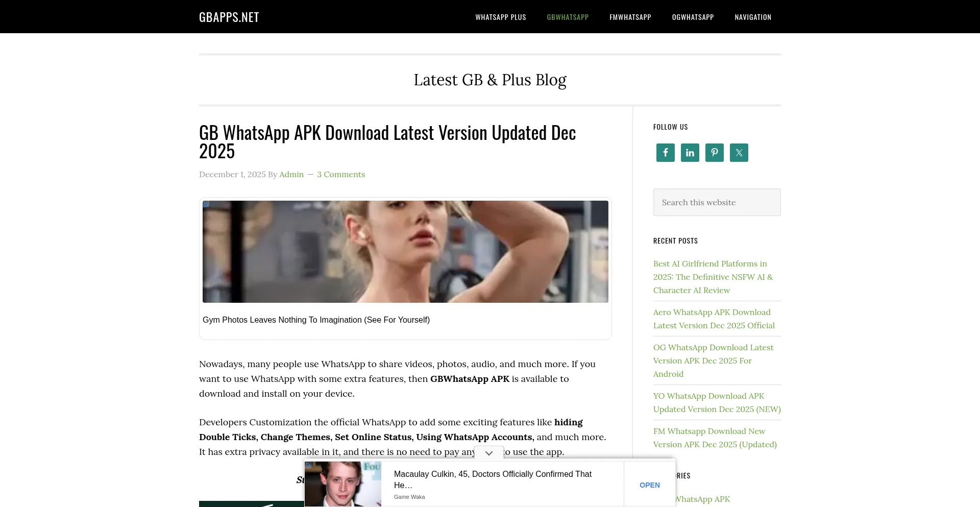The height and width of the screenshot is (507, 980).
Task: Open the LinkedIn follow icon
Action: [690, 153]
